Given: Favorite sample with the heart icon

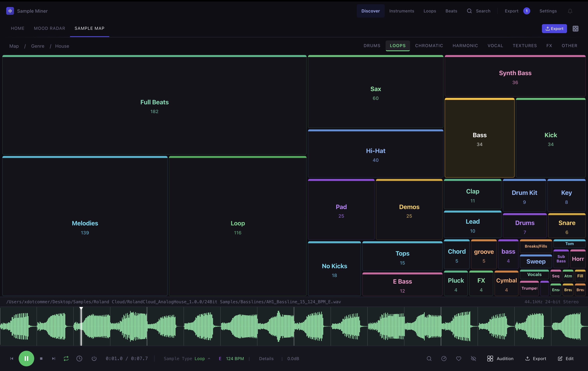Looking at the screenshot, I should (458, 358).
